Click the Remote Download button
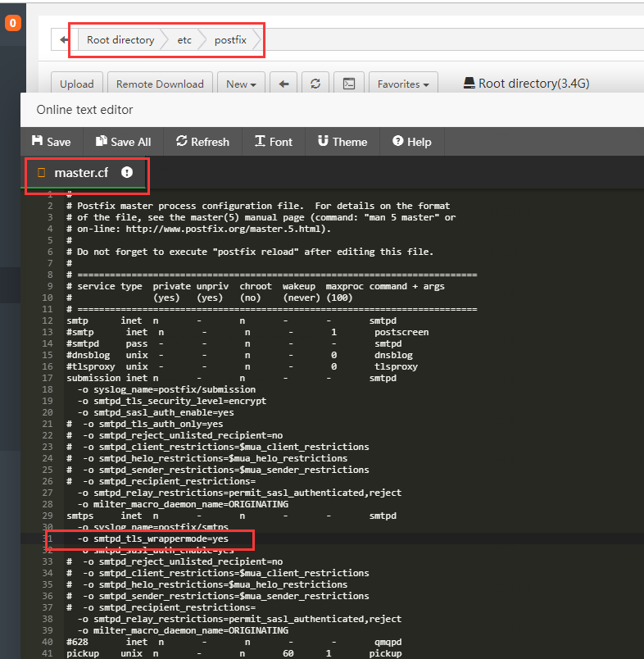644x659 pixels. tap(160, 84)
